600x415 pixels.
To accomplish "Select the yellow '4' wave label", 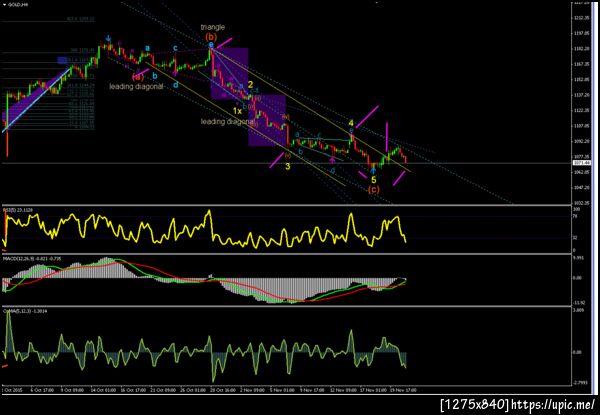I will click(351, 123).
